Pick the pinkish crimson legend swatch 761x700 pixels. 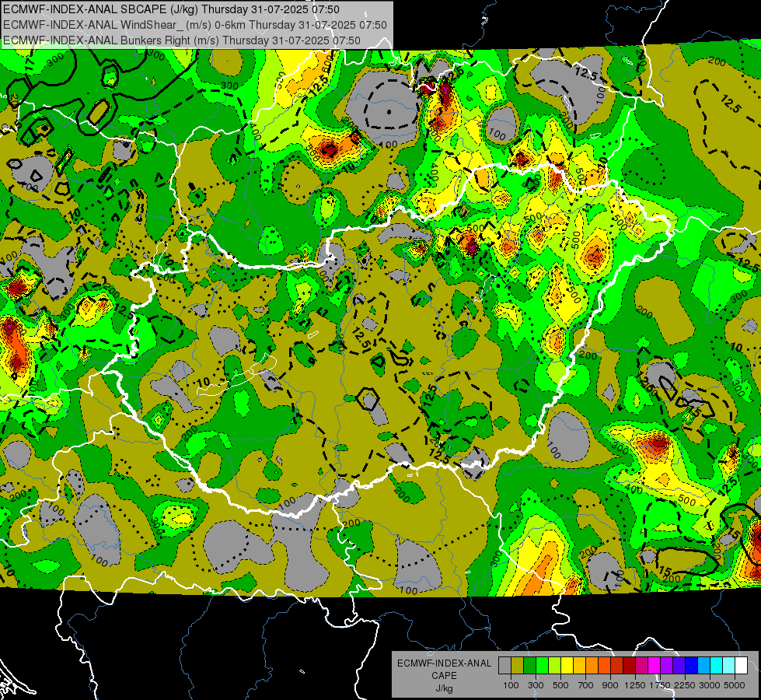pyautogui.click(x=641, y=665)
